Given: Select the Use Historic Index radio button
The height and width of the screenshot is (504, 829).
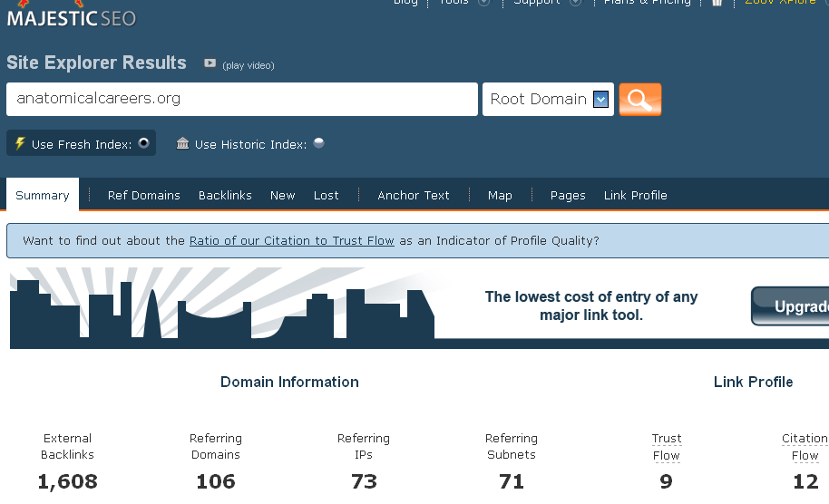Looking at the screenshot, I should click(318, 143).
